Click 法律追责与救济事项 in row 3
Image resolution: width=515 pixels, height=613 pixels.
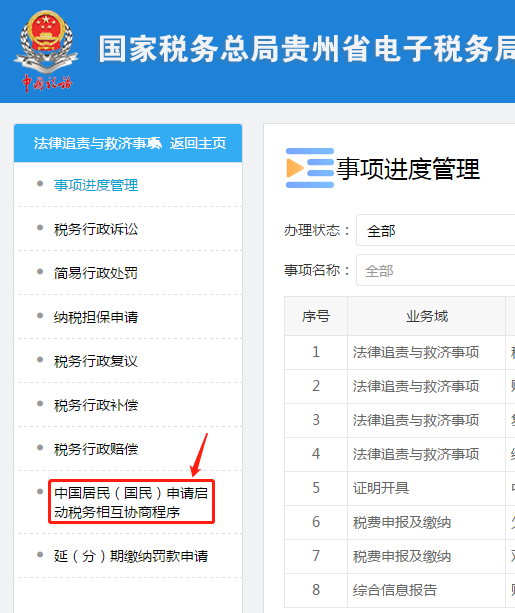(416, 420)
